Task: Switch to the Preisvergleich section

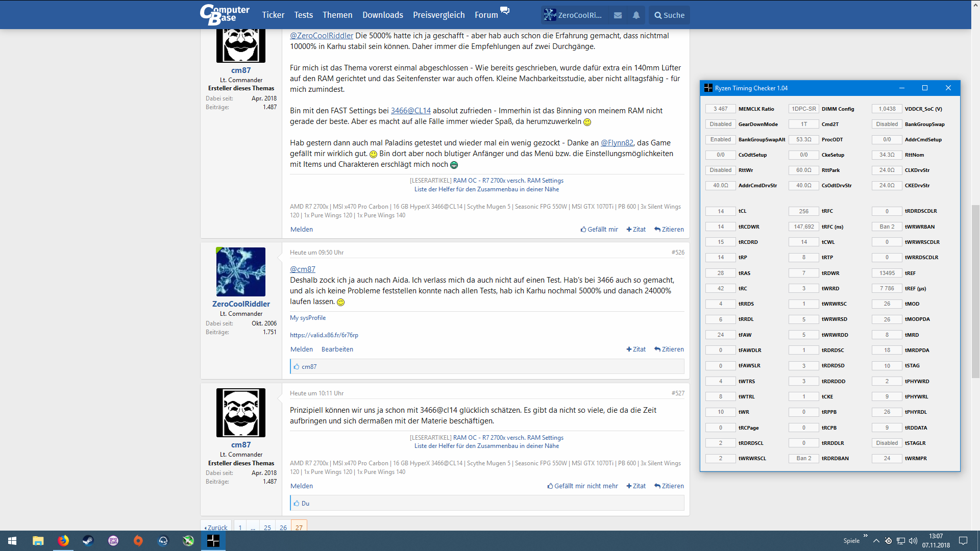Action: [438, 15]
